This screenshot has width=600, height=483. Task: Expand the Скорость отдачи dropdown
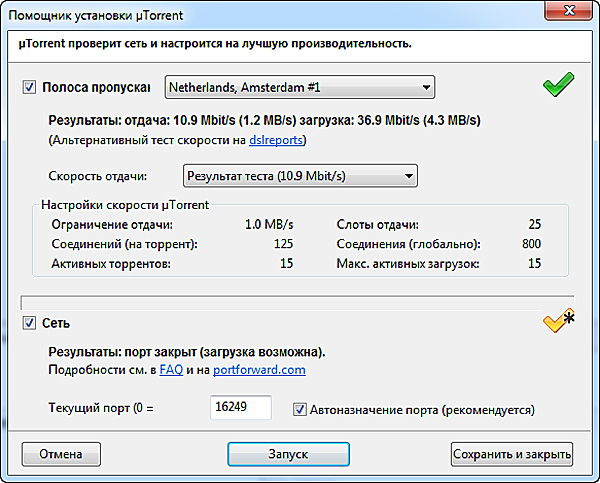point(300,177)
